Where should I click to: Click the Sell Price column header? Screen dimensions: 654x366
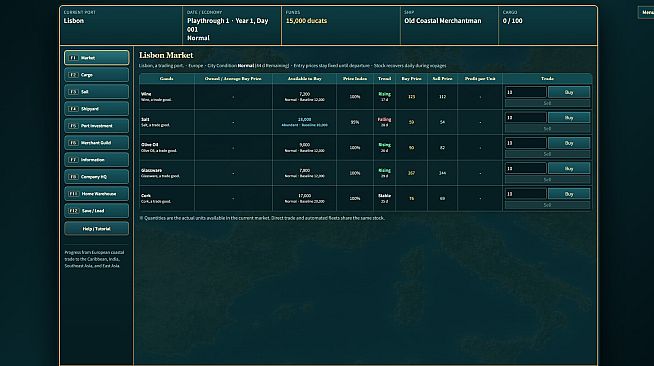[x=442, y=78]
